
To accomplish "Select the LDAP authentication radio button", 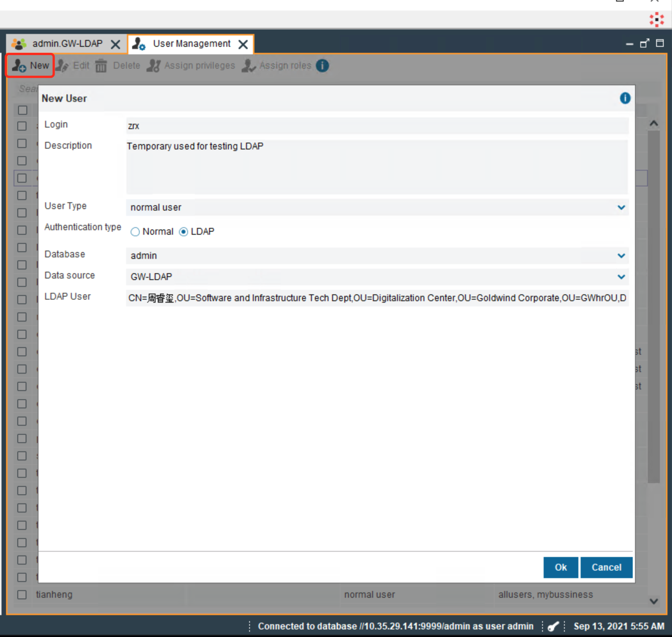I will [183, 232].
